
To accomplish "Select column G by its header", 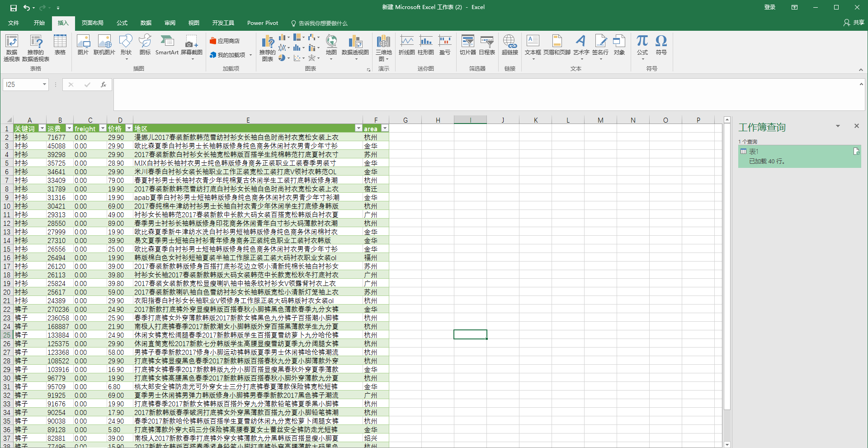I will click(x=406, y=120).
